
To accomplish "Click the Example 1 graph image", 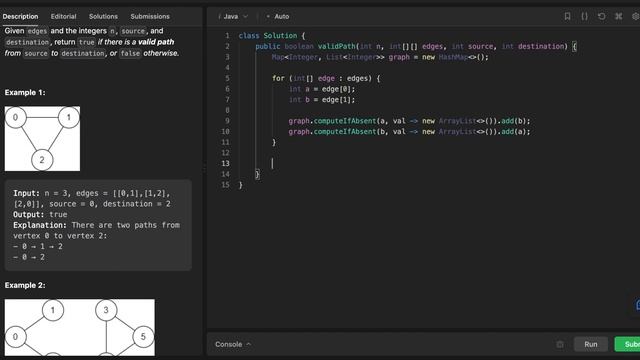I will (x=42, y=139).
